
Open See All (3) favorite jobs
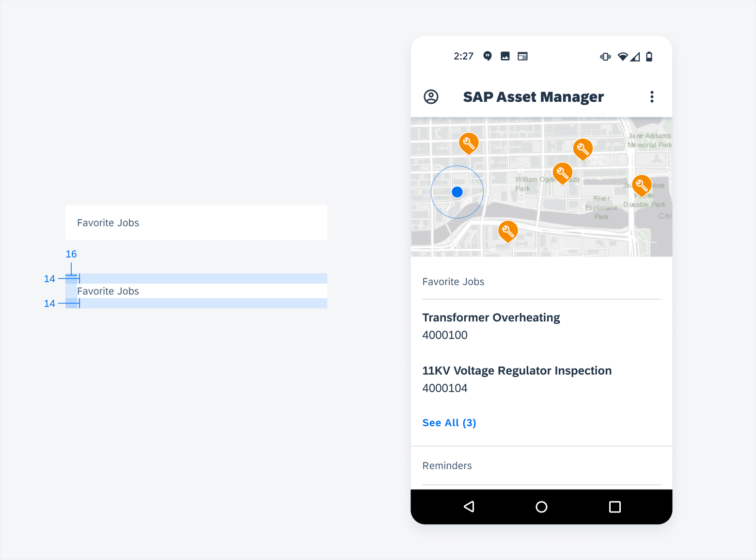(x=449, y=423)
